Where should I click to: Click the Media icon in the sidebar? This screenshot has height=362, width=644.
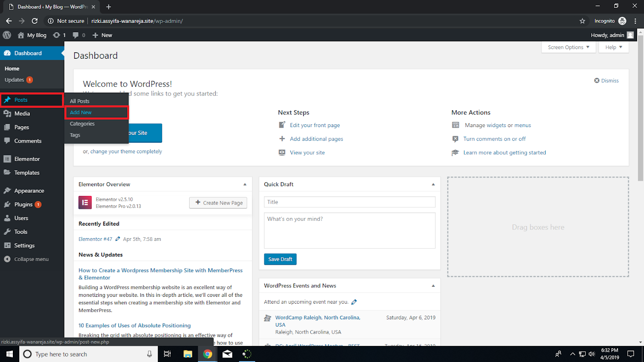[7, 113]
